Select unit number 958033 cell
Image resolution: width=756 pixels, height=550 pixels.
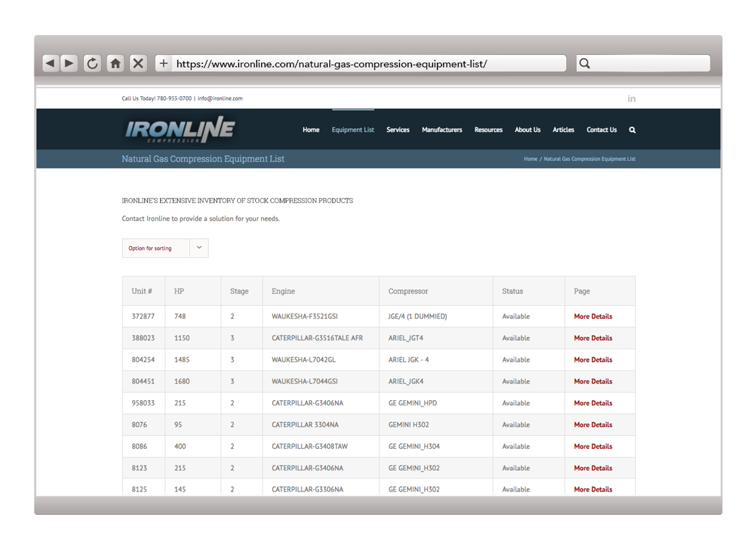[143, 404]
